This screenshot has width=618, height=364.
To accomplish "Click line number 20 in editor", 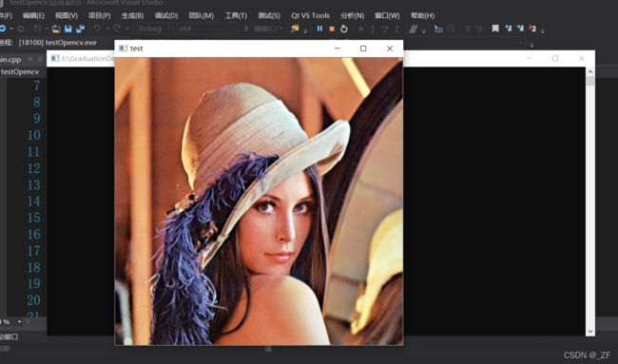I will pyautogui.click(x=33, y=300).
